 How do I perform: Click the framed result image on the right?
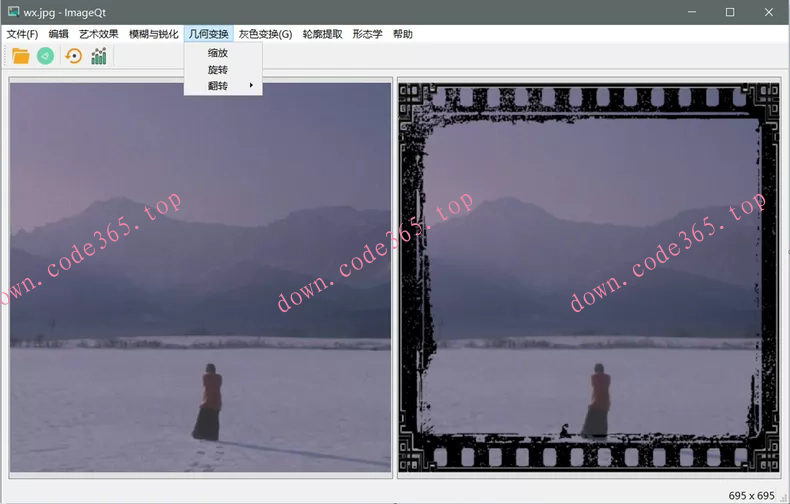(589, 277)
